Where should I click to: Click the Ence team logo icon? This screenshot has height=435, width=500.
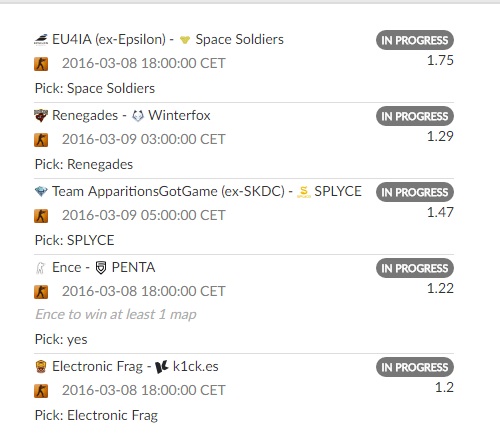[40, 268]
